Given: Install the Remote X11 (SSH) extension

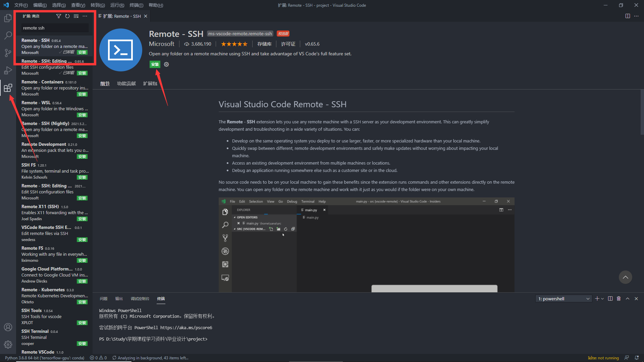Looking at the screenshot, I should (82, 219).
